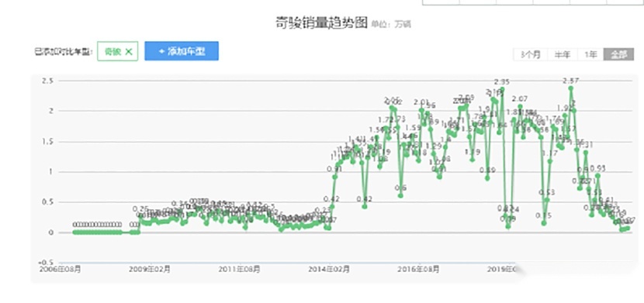Click the 已添加对比车型 label

(x=64, y=52)
